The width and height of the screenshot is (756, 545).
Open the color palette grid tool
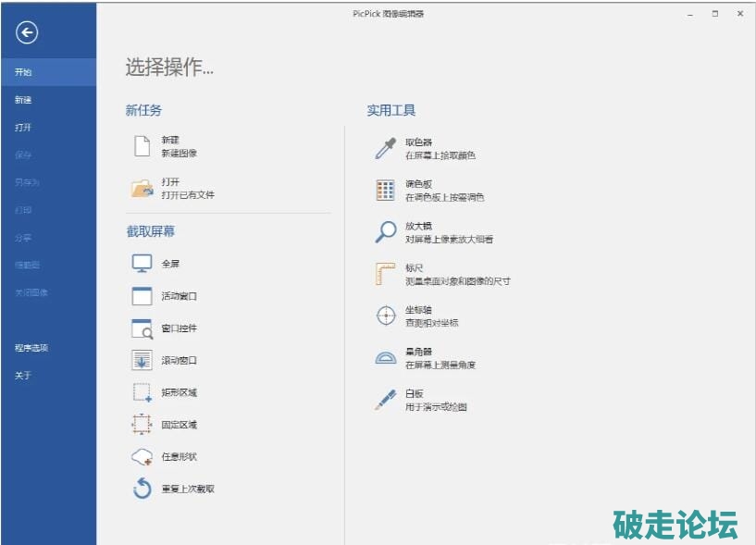tap(385, 191)
